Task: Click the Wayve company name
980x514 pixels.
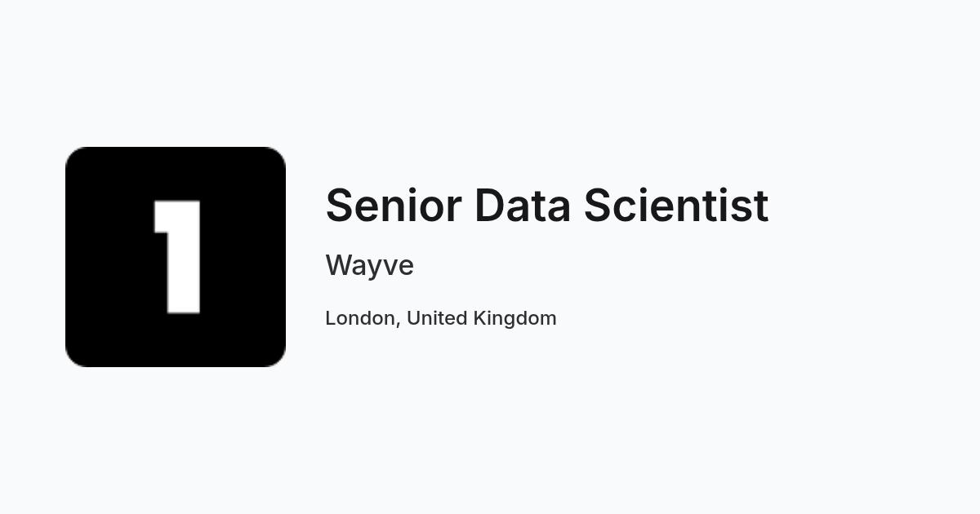Action: point(369,266)
